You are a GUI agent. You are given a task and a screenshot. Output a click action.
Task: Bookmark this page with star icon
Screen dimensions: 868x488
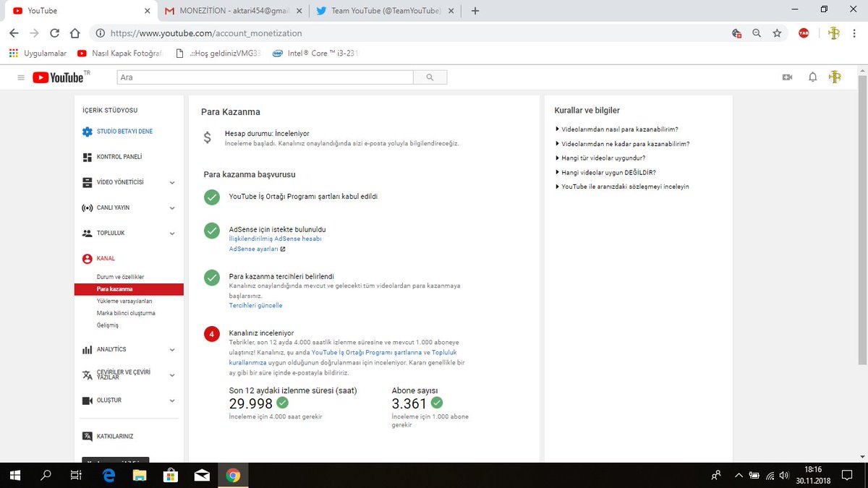pyautogui.click(x=777, y=33)
